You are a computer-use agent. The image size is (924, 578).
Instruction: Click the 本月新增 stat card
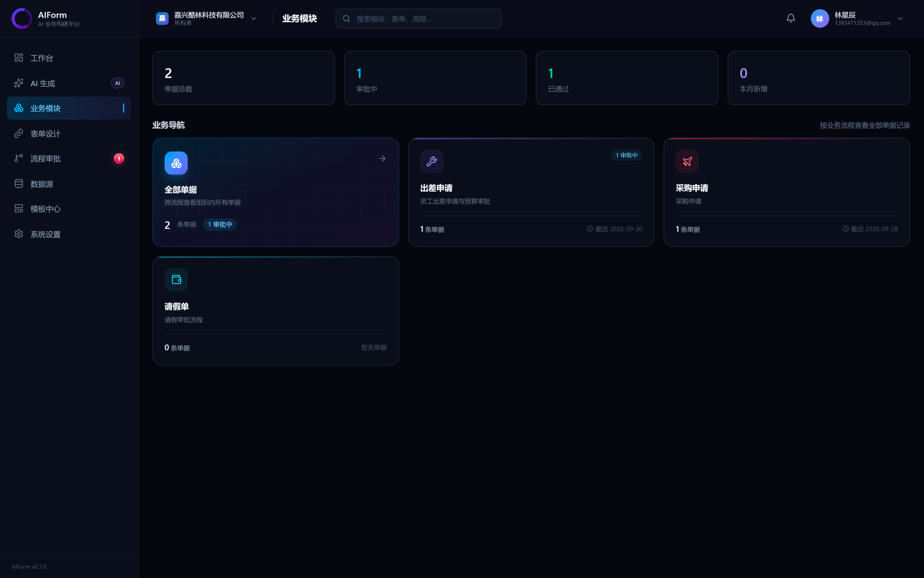click(819, 78)
